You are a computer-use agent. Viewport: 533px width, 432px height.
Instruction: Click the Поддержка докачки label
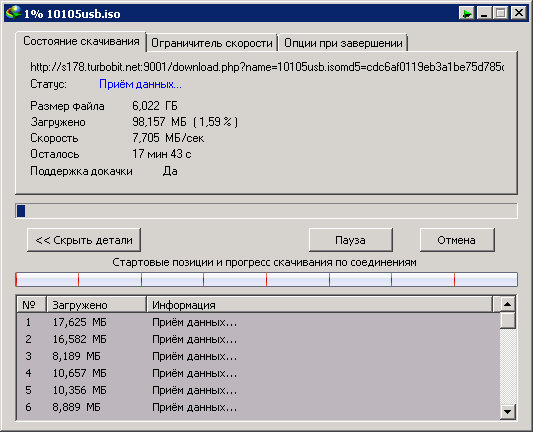(81, 171)
